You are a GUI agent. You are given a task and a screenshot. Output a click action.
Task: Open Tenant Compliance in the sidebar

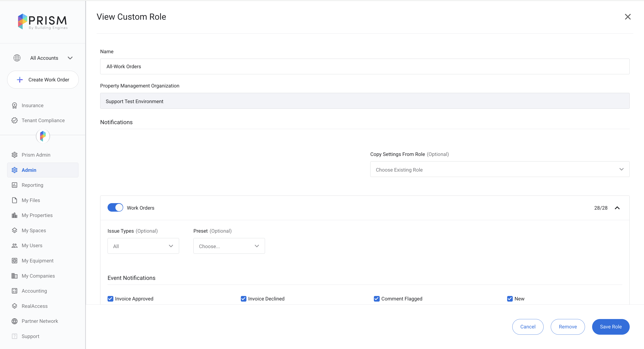(43, 121)
